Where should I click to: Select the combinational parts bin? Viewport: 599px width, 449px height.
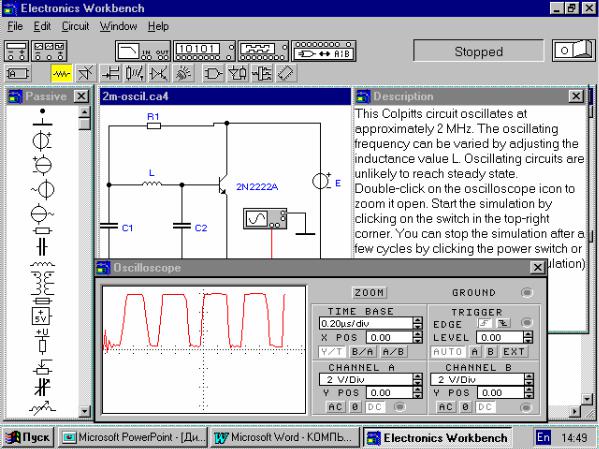[x=237, y=73]
